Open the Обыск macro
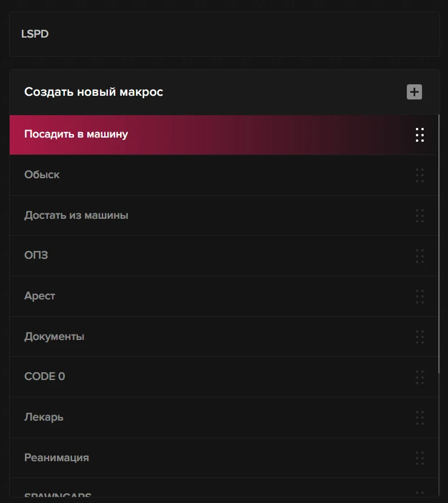The height and width of the screenshot is (503, 448). pos(42,175)
